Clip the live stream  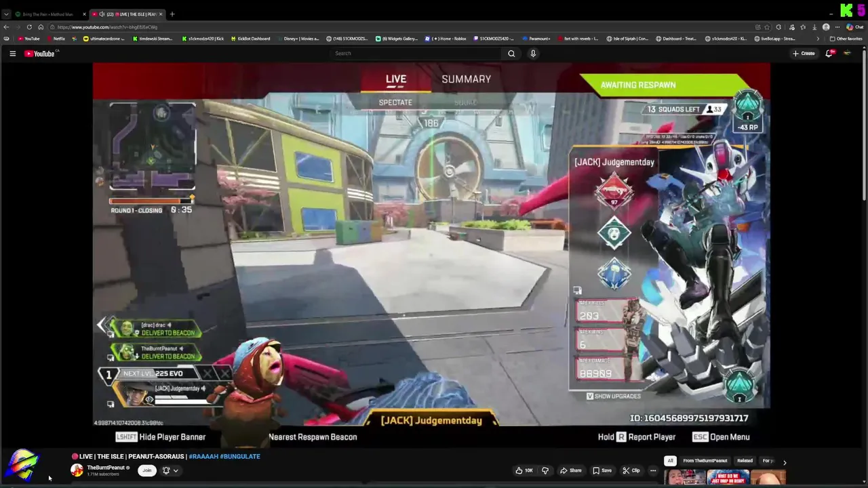631,470
